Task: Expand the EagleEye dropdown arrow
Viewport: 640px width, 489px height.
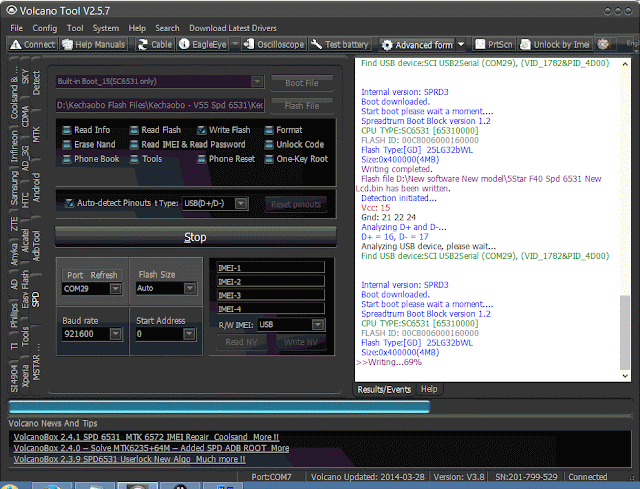Action: (235, 43)
